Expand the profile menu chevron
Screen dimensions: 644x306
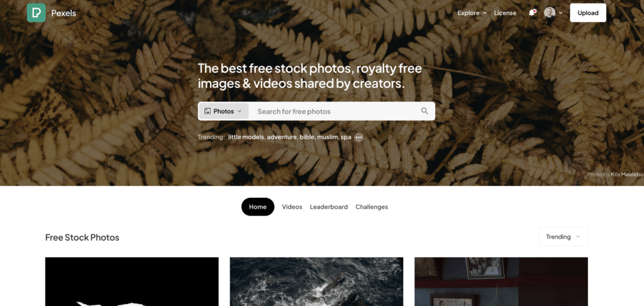[560, 13]
